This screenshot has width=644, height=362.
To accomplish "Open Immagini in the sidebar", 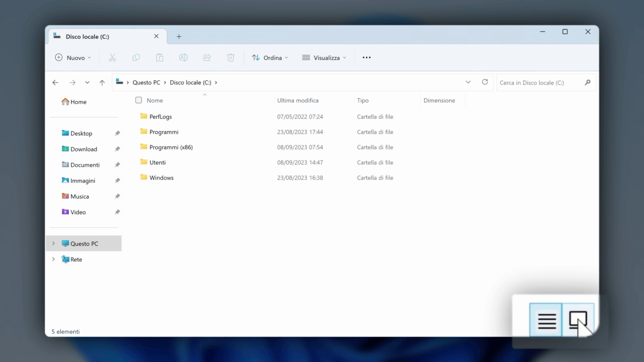I will click(78, 181).
